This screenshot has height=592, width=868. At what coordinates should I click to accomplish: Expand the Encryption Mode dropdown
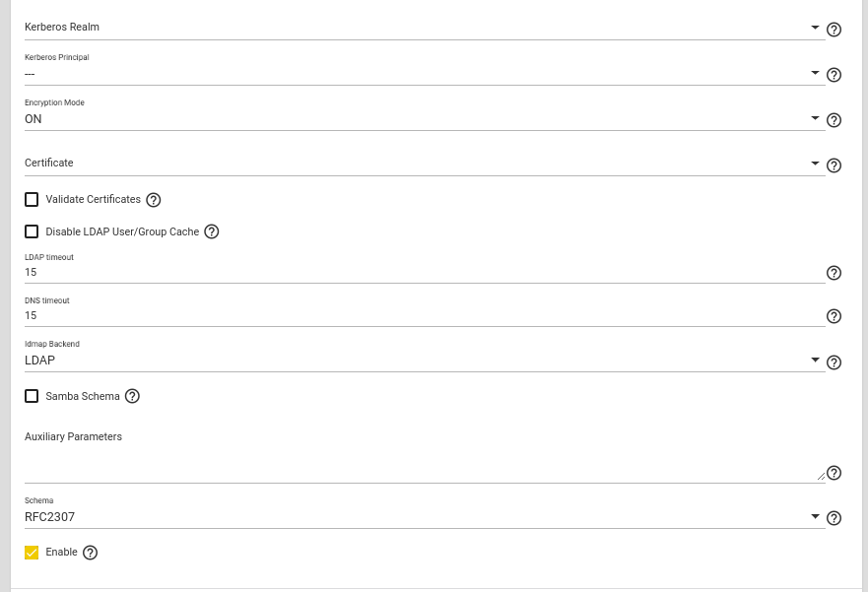click(424, 119)
